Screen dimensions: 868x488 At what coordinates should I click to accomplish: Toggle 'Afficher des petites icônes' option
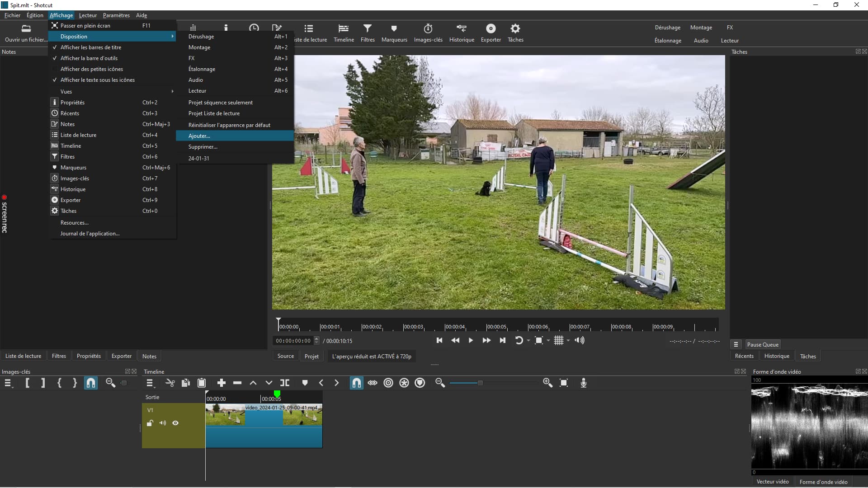pyautogui.click(x=92, y=69)
